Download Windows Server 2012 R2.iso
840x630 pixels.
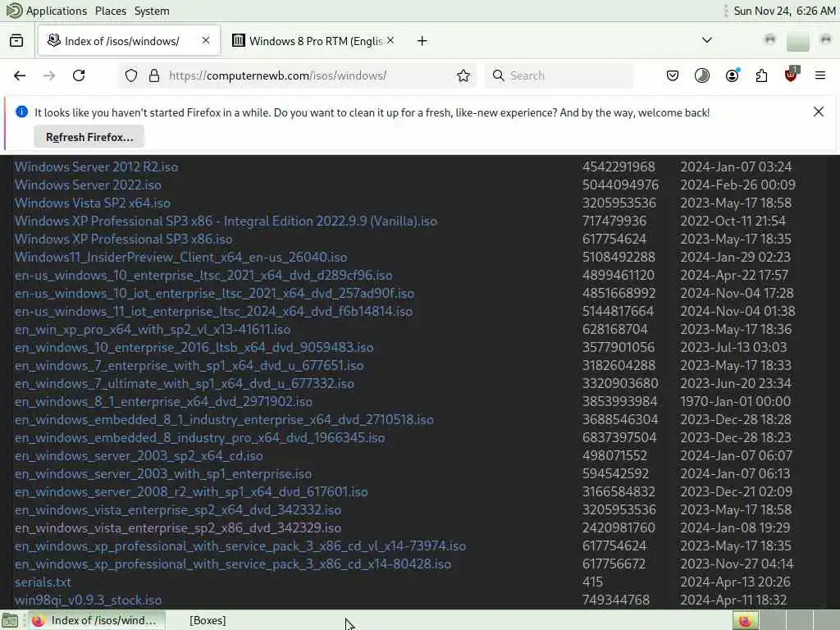pos(96,167)
